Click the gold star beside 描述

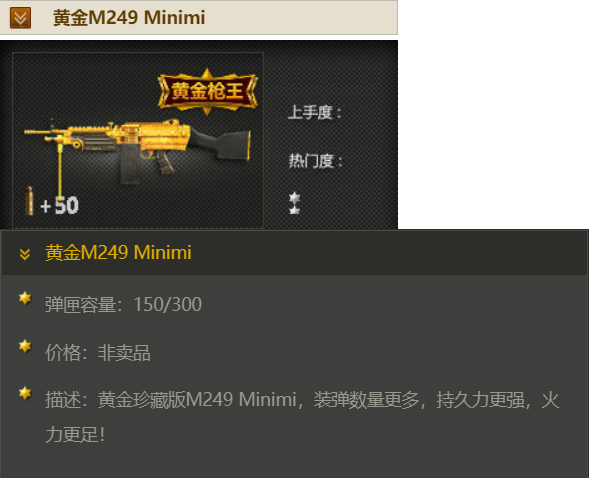(x=25, y=393)
